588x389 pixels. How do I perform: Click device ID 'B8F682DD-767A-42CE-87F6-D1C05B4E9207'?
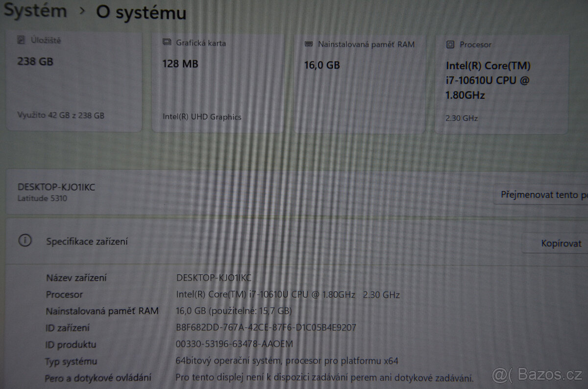coord(266,327)
